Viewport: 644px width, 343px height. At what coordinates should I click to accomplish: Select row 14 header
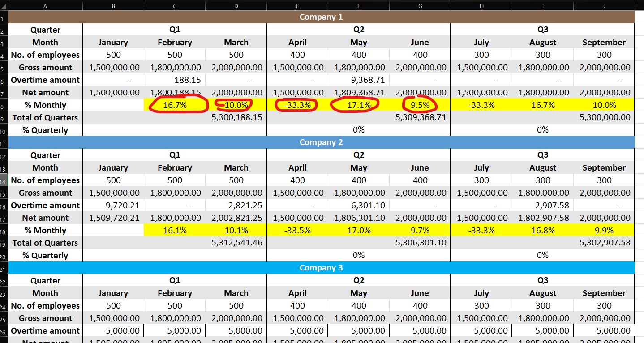tap(4, 180)
